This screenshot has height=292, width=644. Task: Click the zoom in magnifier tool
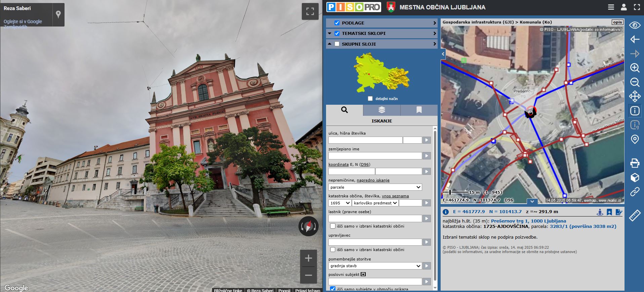click(x=635, y=68)
